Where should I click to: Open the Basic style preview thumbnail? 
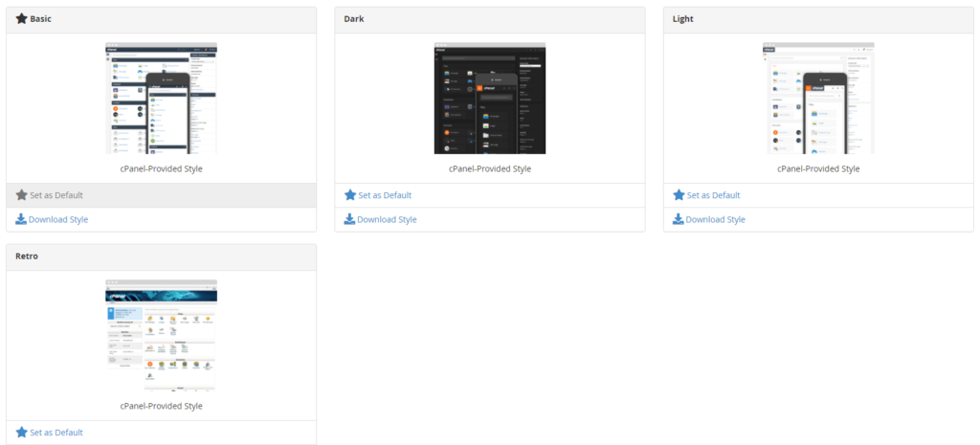coord(161,98)
